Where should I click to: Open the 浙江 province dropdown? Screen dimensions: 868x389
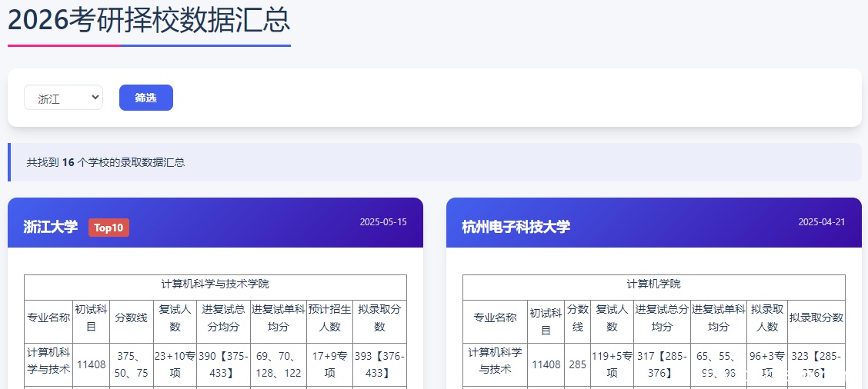click(x=63, y=98)
